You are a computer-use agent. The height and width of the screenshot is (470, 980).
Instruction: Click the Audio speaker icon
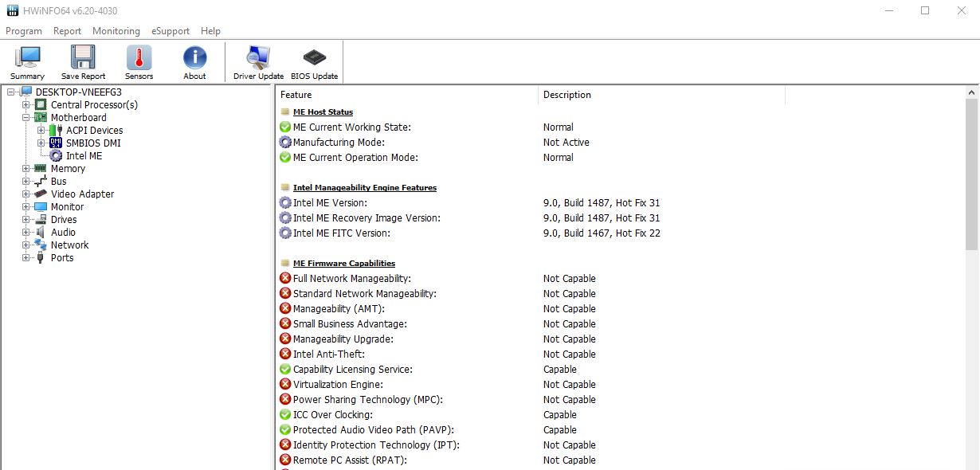coord(41,232)
